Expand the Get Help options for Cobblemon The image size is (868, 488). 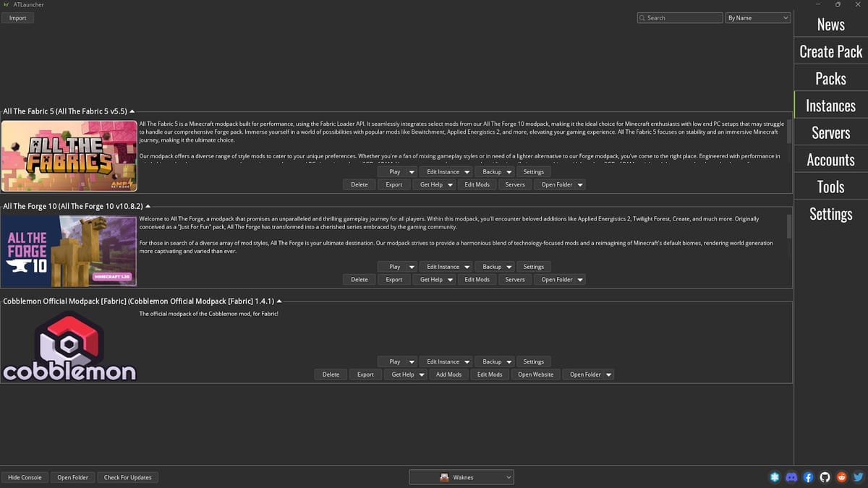click(x=422, y=374)
